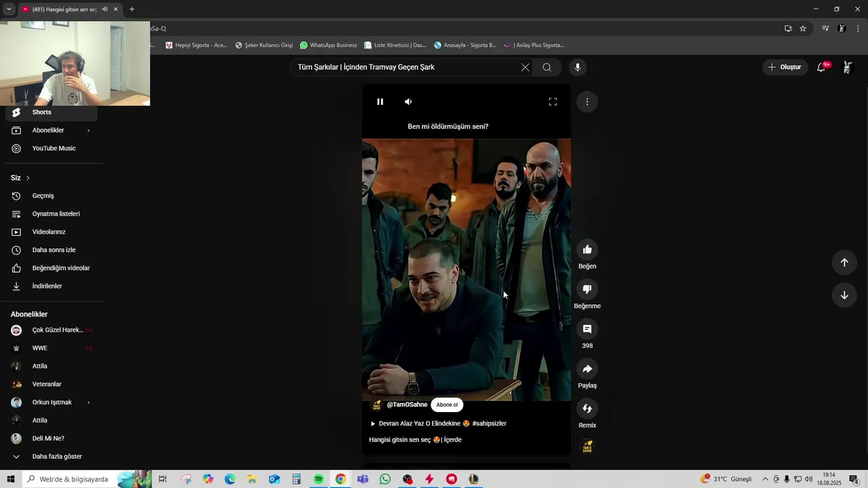The width and height of the screenshot is (868, 488).
Task: Open Chrome three-dot menu
Action: point(859,28)
